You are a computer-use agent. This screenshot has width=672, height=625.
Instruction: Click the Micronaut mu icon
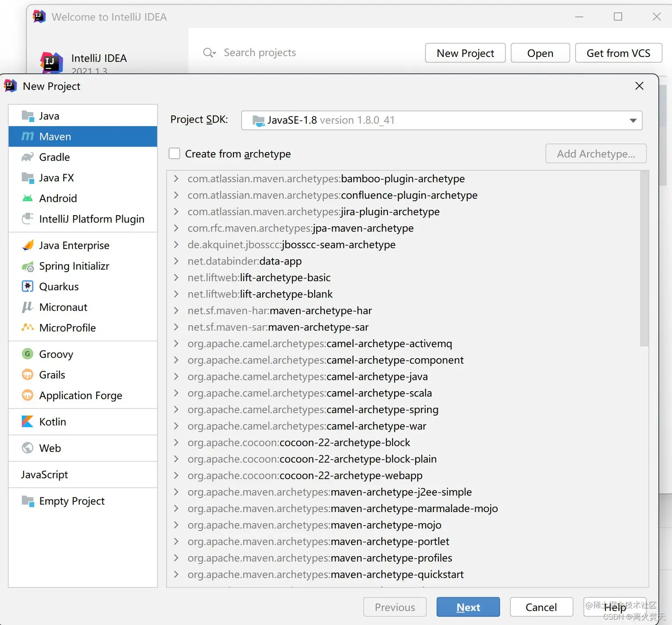28,307
